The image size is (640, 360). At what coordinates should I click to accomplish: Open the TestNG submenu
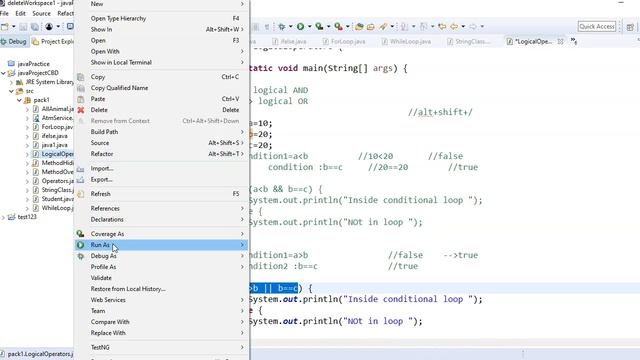(x=162, y=347)
